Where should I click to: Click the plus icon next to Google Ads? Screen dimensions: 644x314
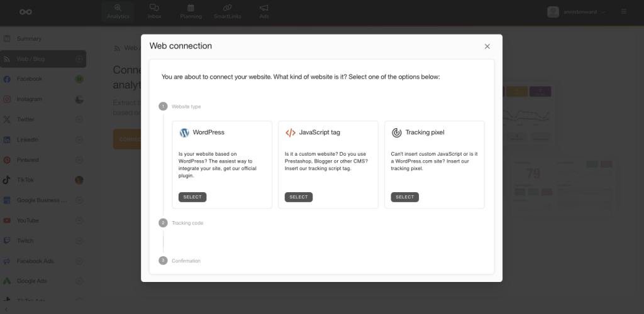click(79, 281)
